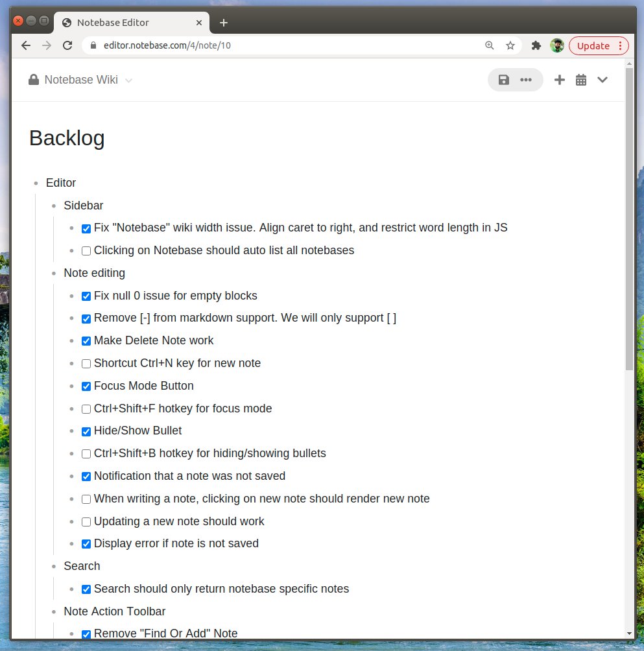
Task: Click the browser forward arrow
Action: point(47,45)
